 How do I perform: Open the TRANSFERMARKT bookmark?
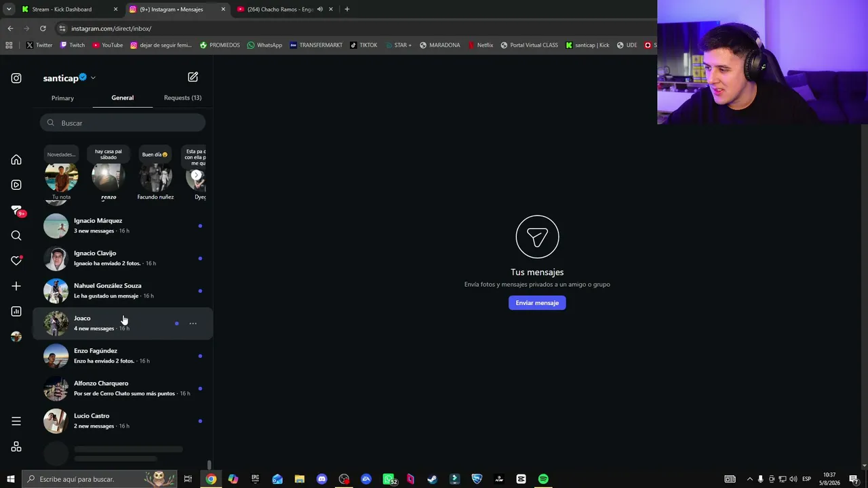[x=316, y=45]
